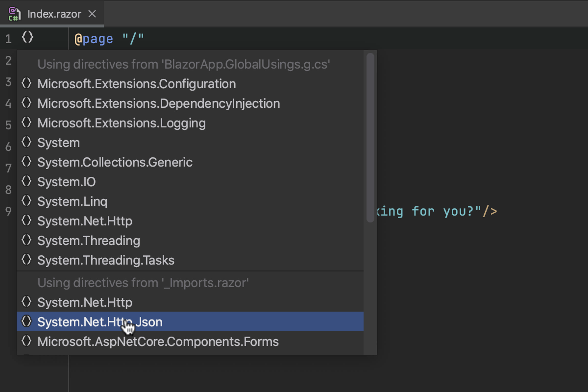Click the Razor file icon on Index.razor tab
This screenshot has width=588, height=392.
coord(15,14)
